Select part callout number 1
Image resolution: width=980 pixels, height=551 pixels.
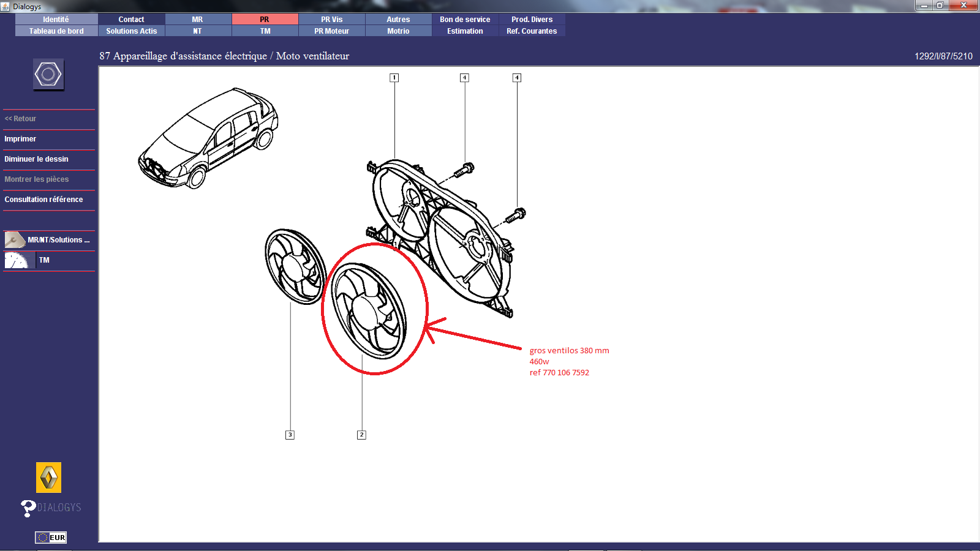(x=394, y=78)
